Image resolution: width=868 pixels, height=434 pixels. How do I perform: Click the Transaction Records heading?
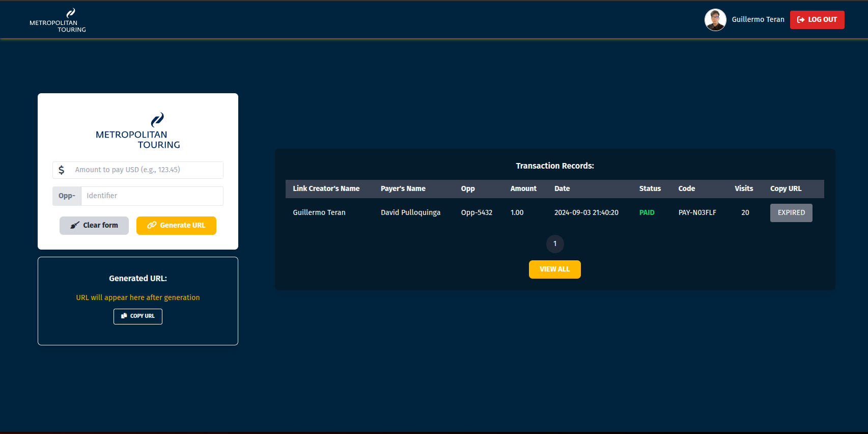pyautogui.click(x=555, y=166)
